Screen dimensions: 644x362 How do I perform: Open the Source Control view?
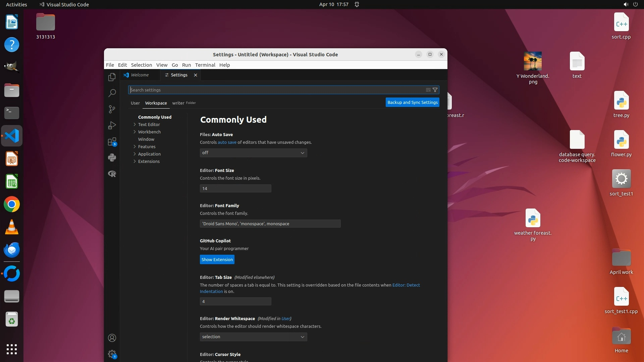click(x=112, y=109)
